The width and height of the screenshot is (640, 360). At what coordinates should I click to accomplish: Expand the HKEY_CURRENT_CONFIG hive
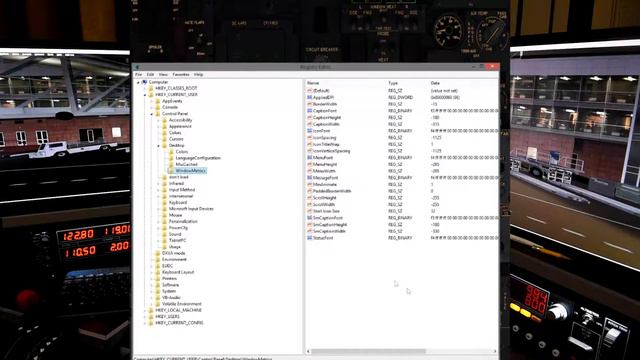click(145, 323)
